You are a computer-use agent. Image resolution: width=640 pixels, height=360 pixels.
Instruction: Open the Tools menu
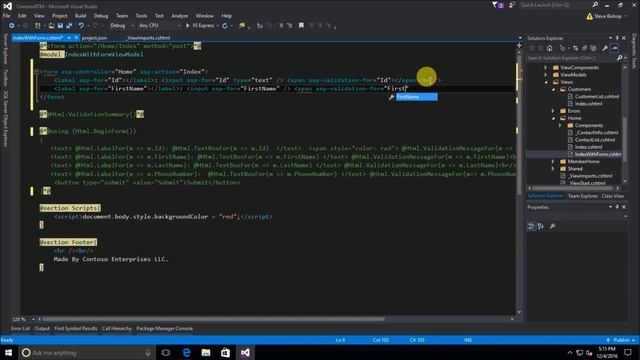coord(141,16)
